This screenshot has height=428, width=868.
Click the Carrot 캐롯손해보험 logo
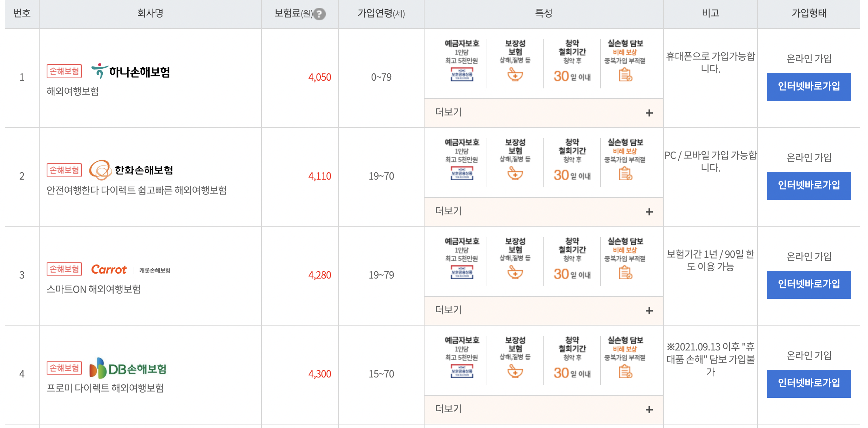click(x=109, y=270)
